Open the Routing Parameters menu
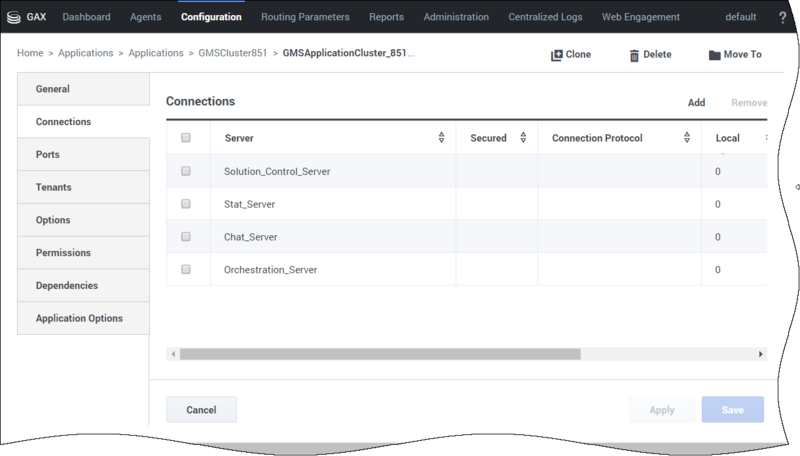Image resolution: width=800 pixels, height=456 pixels. [305, 17]
